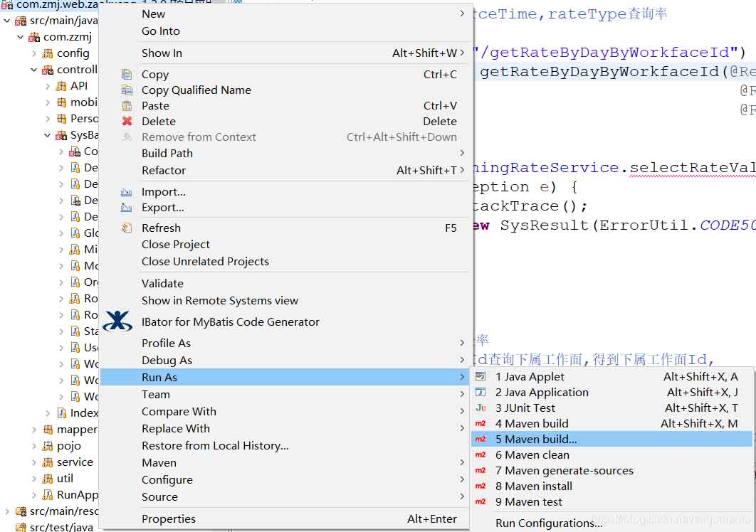The width and height of the screenshot is (756, 532).
Task: Click the Maven clean m2 icon
Action: click(x=481, y=455)
